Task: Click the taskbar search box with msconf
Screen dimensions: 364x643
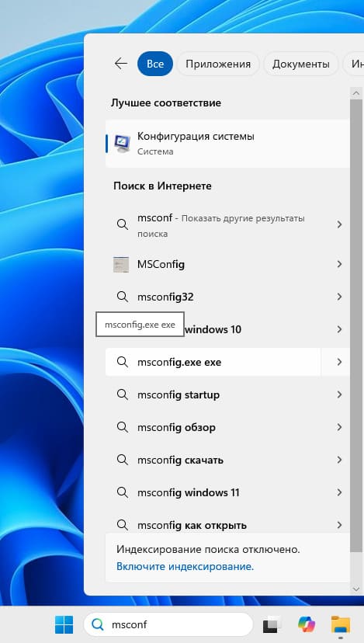Action: tap(168, 624)
